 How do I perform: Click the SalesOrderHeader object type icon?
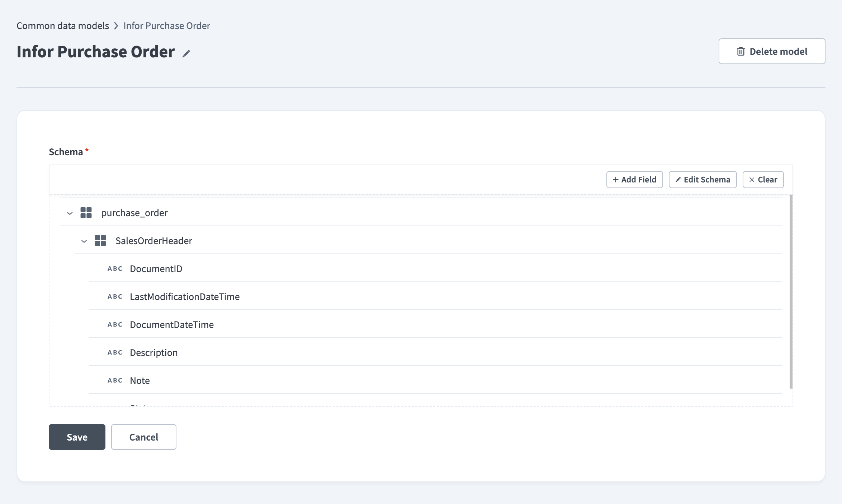100,241
